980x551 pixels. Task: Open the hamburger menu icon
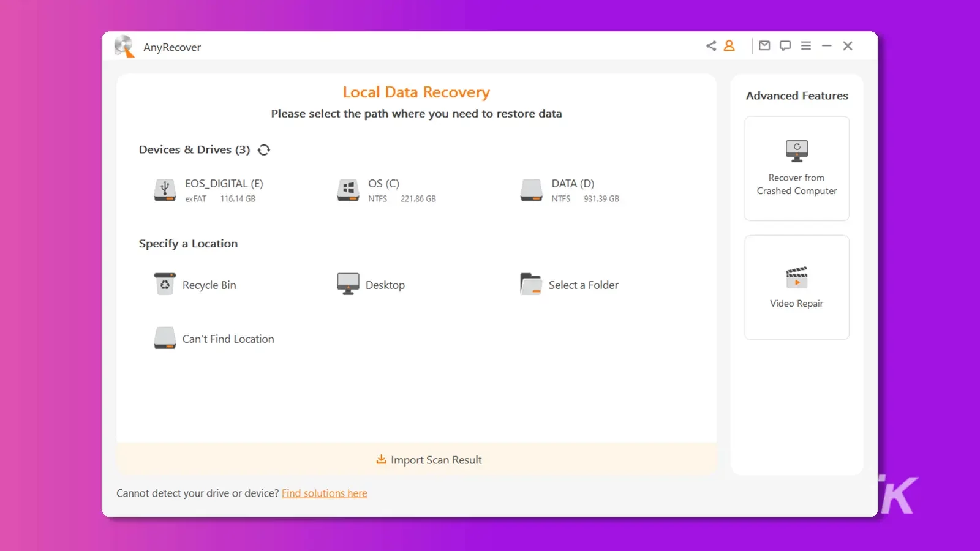[806, 46]
